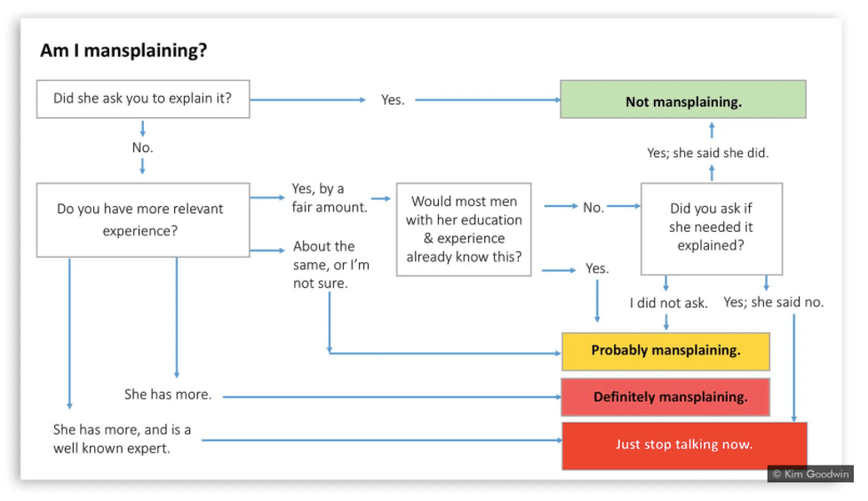Image resolution: width=868 pixels, height=501 pixels.
Task: Click the 'Yes.' label after first question
Action: (x=393, y=100)
